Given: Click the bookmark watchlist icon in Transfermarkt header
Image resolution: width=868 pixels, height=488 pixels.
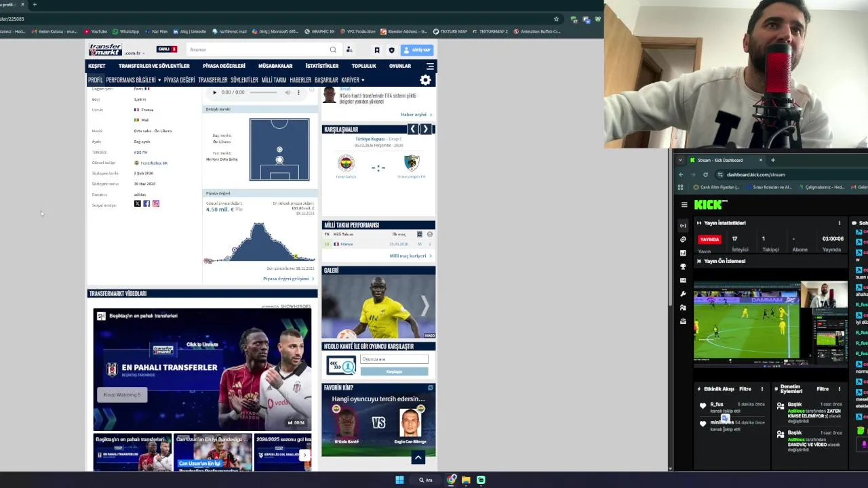Looking at the screenshot, I should (377, 50).
